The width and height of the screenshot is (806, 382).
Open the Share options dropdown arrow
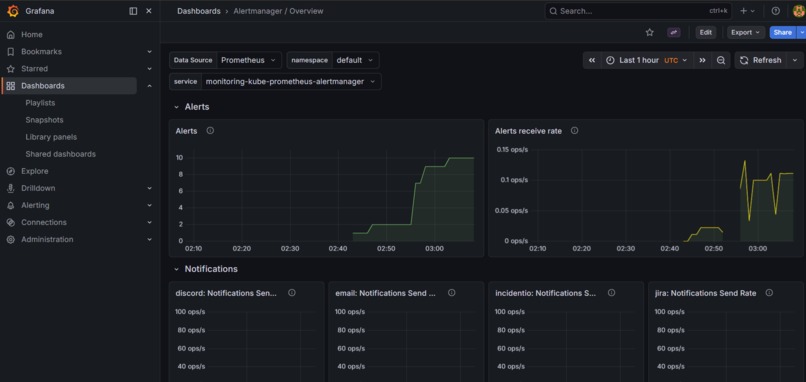(x=801, y=32)
